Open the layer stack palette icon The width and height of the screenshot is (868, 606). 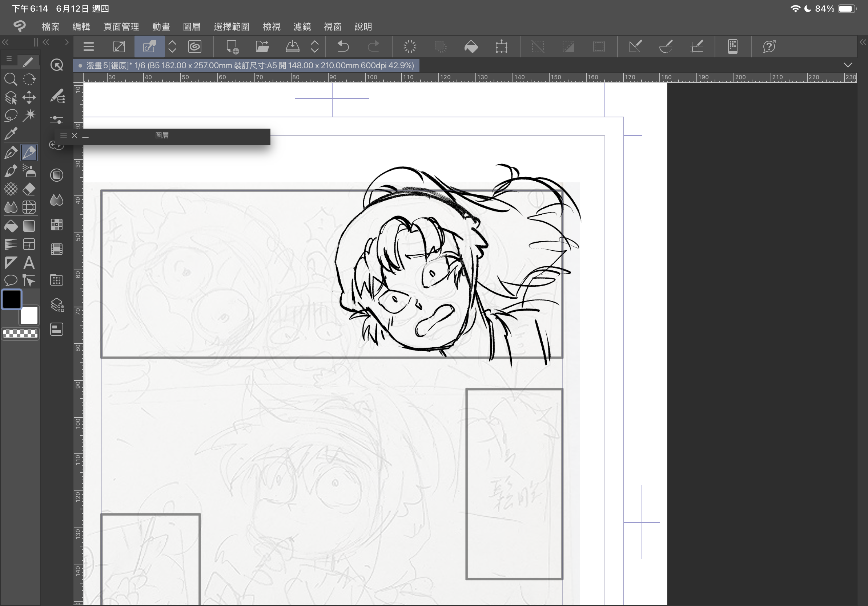[x=57, y=305]
